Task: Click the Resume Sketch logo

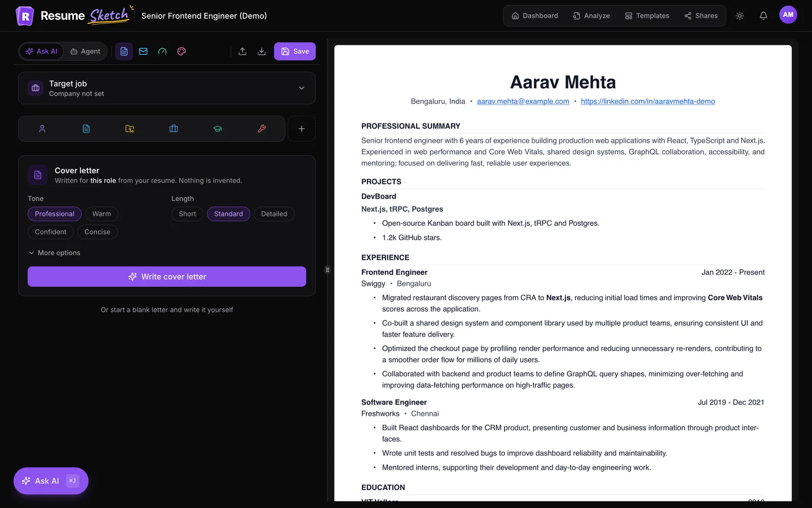Action: 74,16
